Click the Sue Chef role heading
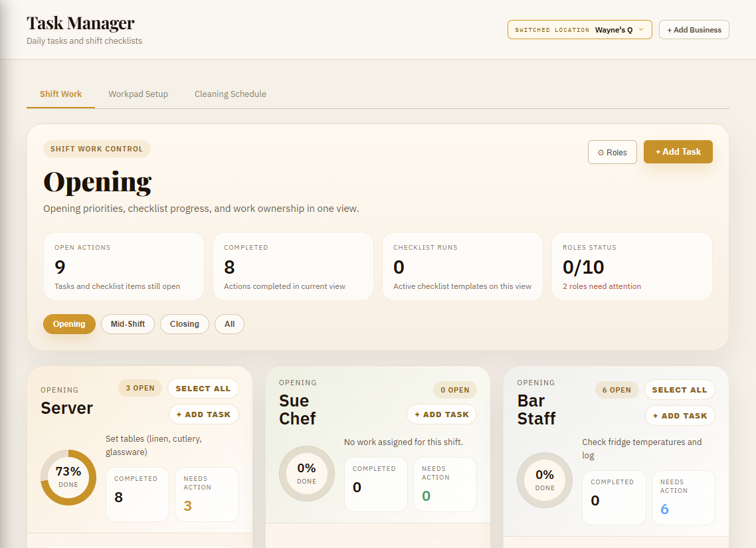 [x=298, y=410]
